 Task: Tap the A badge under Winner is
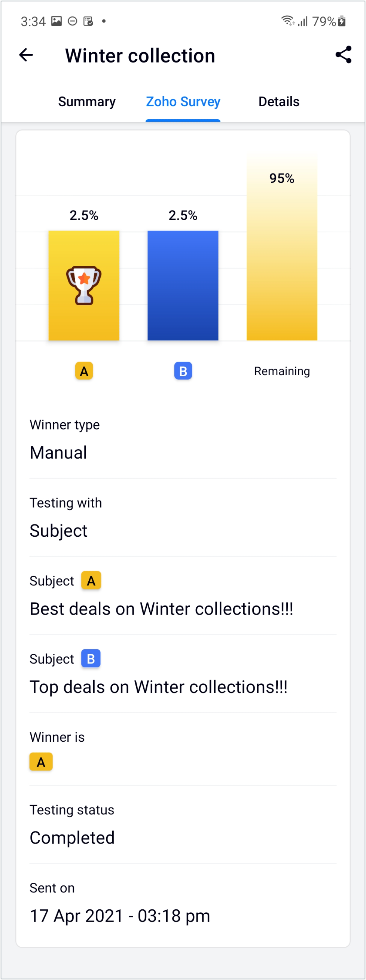point(41,762)
